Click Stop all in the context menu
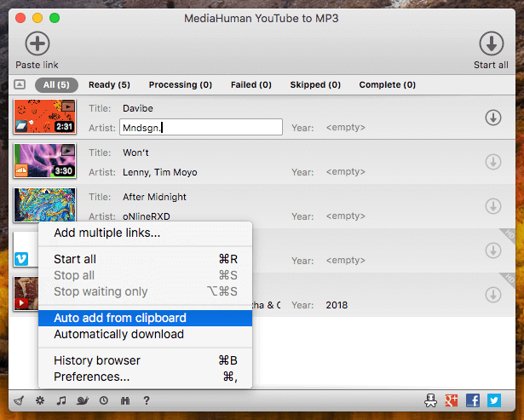This screenshot has height=420, width=524. 146,275
